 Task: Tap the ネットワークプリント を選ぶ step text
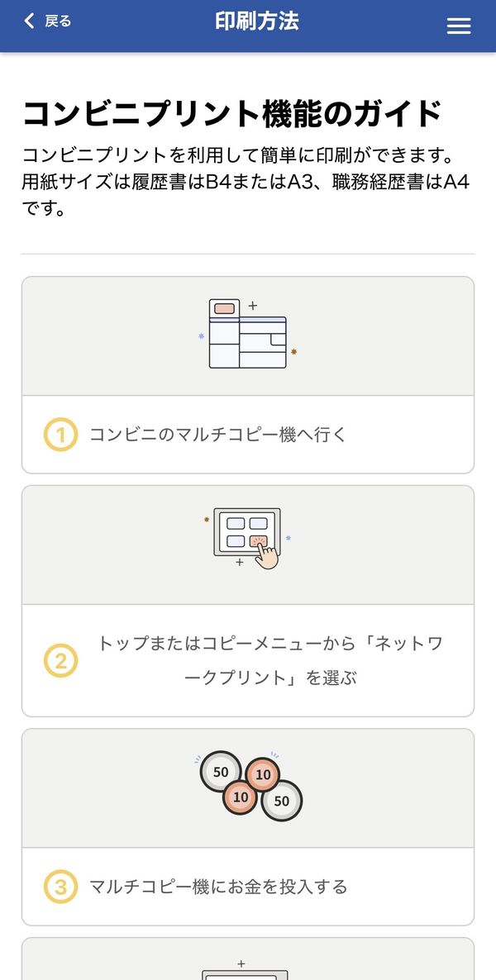270,660
